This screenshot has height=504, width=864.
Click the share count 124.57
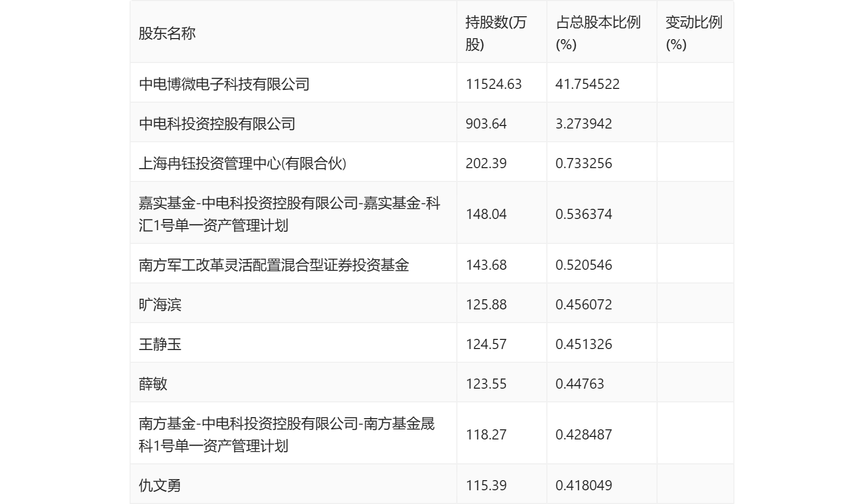click(x=486, y=344)
